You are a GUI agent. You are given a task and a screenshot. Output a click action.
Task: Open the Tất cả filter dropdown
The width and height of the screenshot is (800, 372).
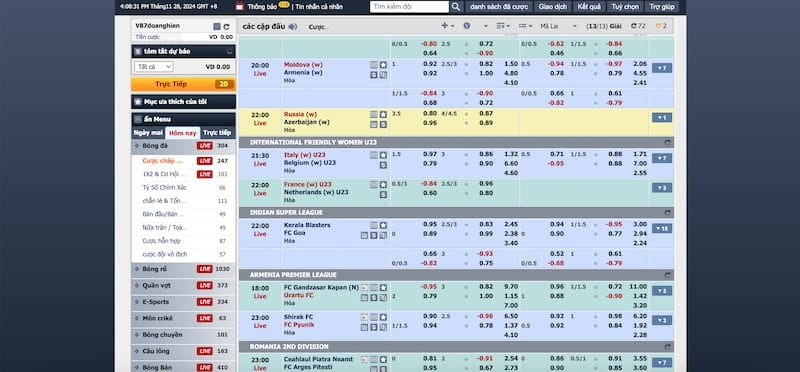click(x=154, y=67)
